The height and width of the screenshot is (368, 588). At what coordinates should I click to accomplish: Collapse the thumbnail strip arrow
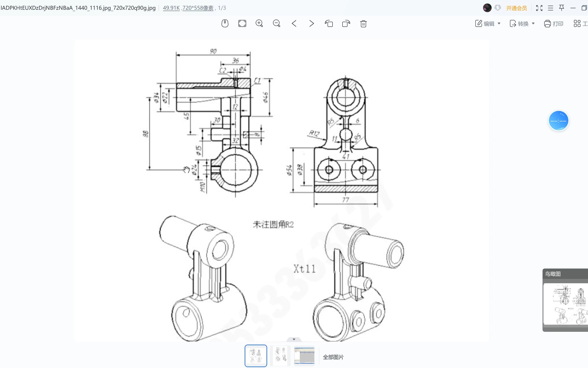coord(294,339)
